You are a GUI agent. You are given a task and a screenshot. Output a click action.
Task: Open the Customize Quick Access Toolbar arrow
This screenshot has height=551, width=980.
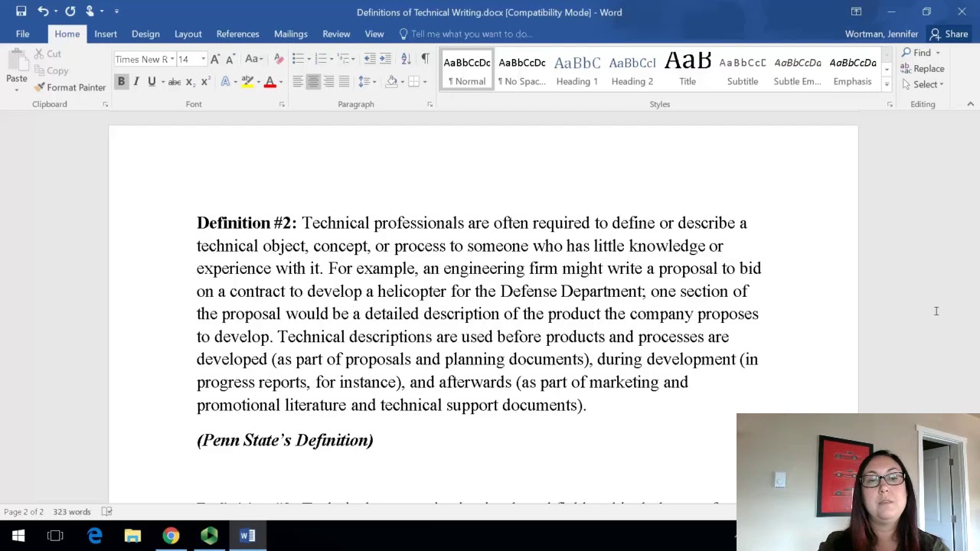pyautogui.click(x=116, y=11)
